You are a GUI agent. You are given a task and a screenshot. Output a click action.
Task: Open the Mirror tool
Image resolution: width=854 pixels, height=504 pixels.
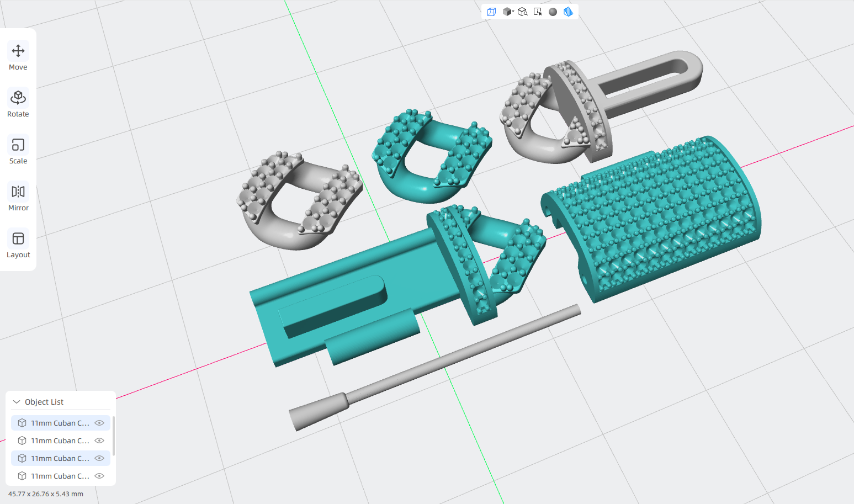click(18, 198)
